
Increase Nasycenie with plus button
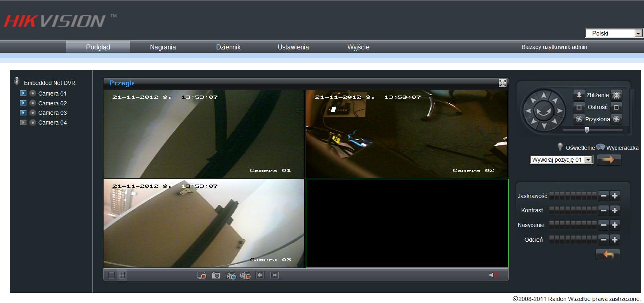(615, 225)
